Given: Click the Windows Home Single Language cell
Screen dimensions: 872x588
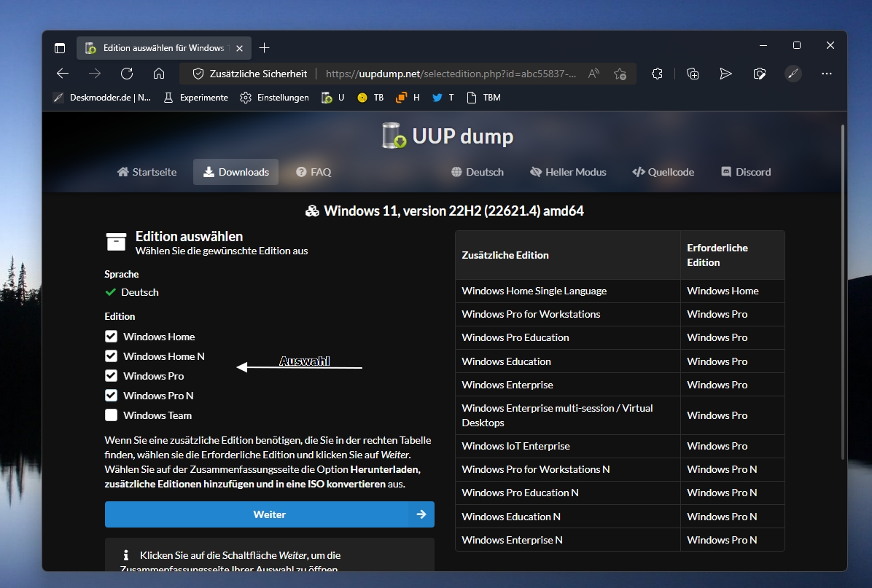Looking at the screenshot, I should point(568,291).
